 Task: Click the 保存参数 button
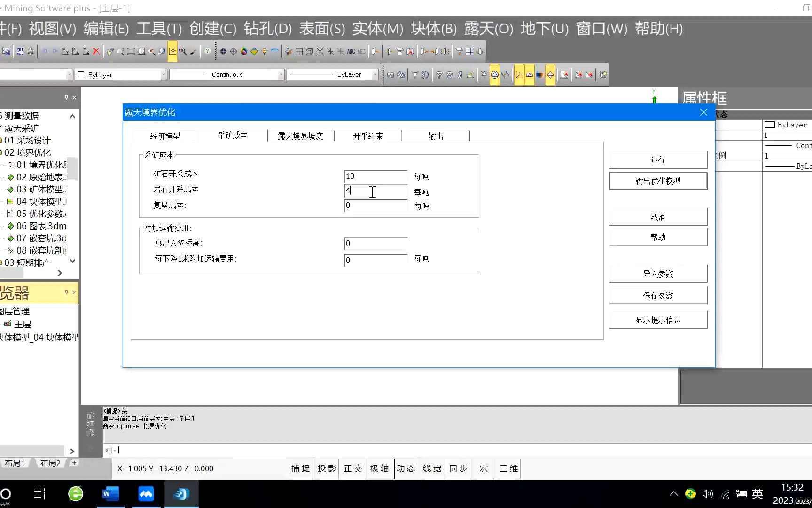click(658, 295)
